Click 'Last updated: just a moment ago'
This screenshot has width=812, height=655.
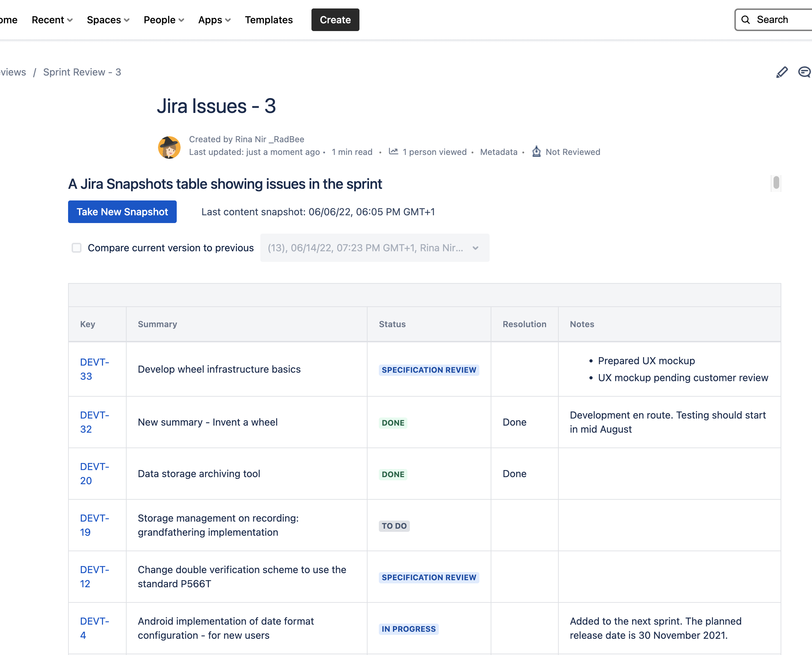click(254, 152)
